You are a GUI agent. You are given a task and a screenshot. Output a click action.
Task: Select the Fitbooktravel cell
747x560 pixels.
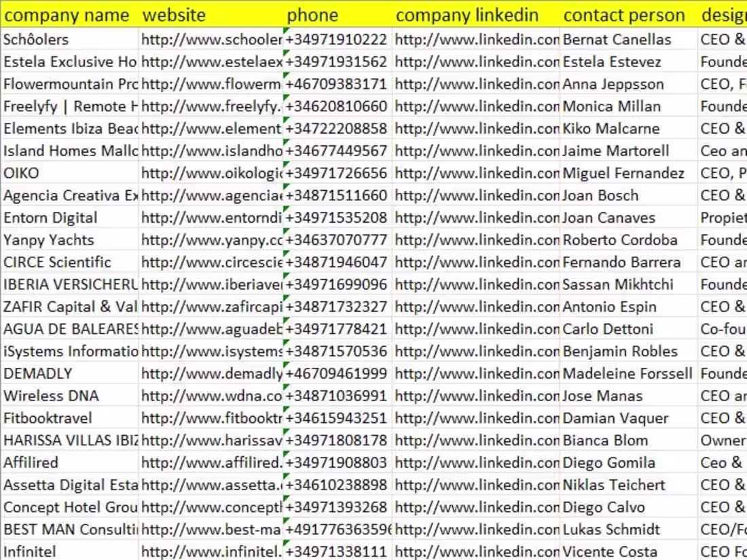(70, 418)
